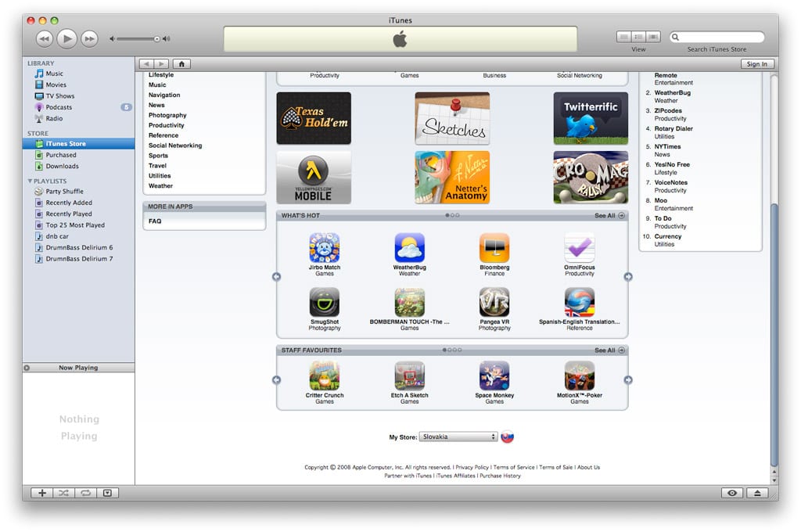Show previous Staff Favourites apps
The image size is (801, 532).
point(276,380)
